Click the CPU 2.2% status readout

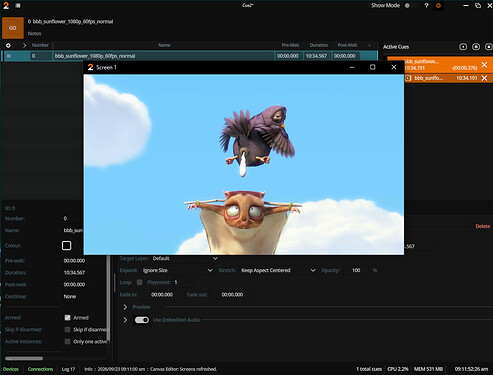pos(398,369)
